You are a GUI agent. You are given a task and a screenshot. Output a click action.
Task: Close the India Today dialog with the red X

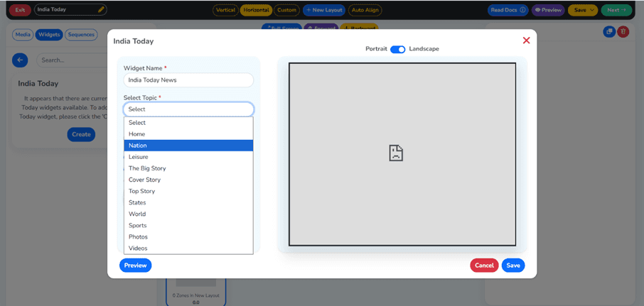pyautogui.click(x=526, y=40)
